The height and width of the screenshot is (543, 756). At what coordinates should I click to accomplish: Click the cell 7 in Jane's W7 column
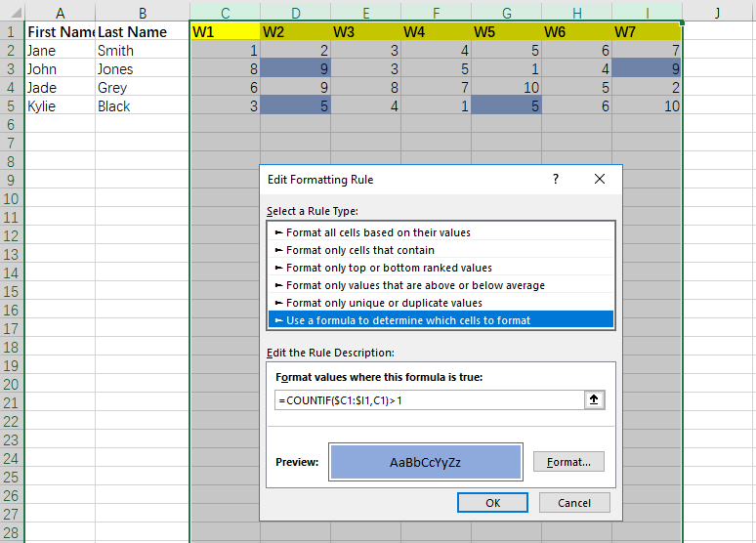click(647, 50)
